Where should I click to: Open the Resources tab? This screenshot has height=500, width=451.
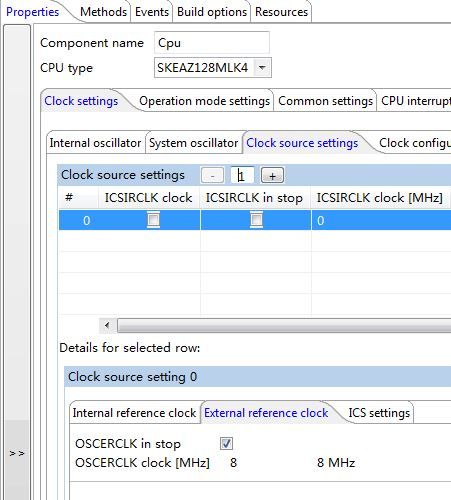click(x=281, y=12)
